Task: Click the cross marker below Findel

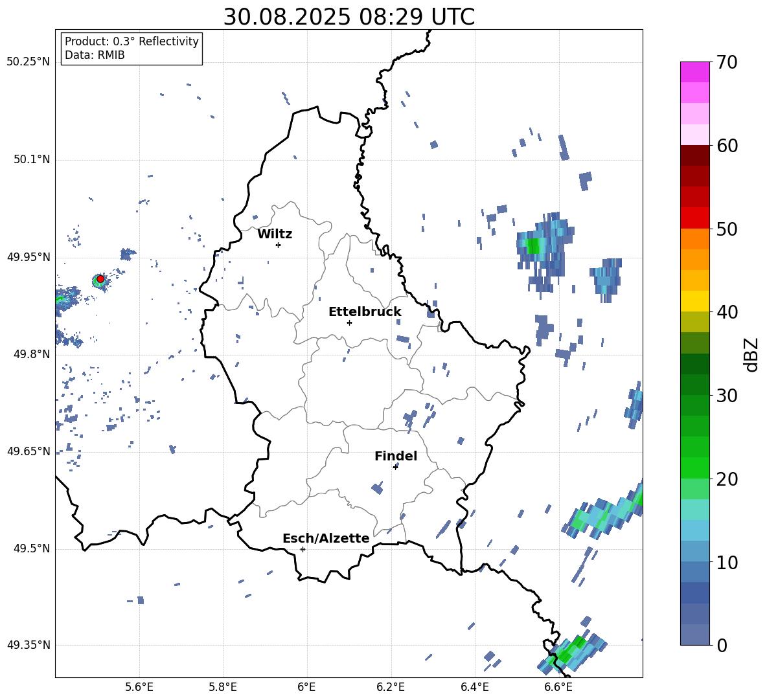Action: [x=395, y=468]
